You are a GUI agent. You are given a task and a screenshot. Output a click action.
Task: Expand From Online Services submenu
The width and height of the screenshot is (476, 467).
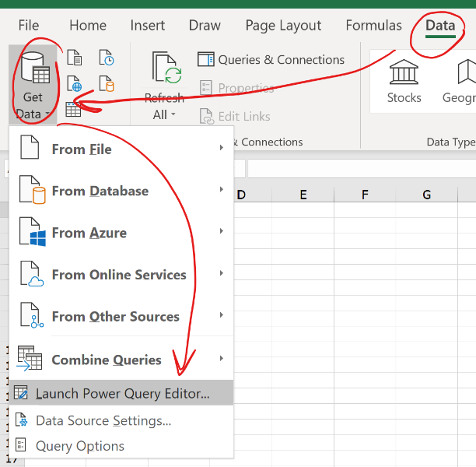(121, 275)
